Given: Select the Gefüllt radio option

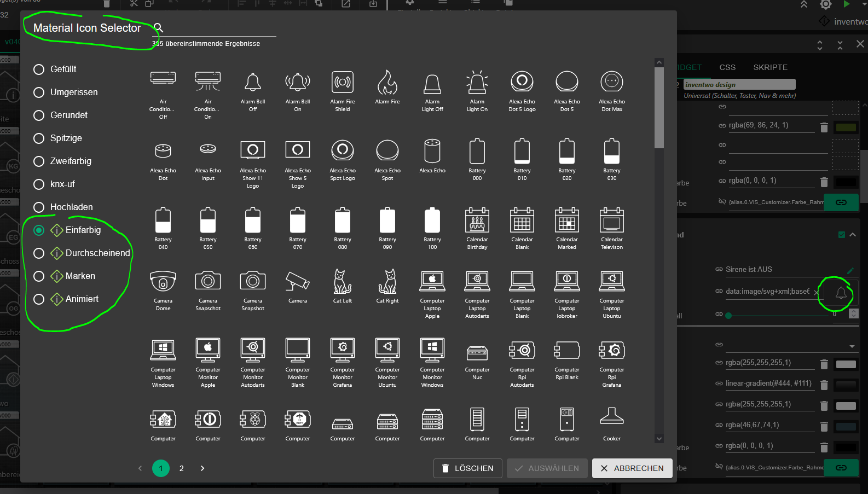Looking at the screenshot, I should pos(39,69).
